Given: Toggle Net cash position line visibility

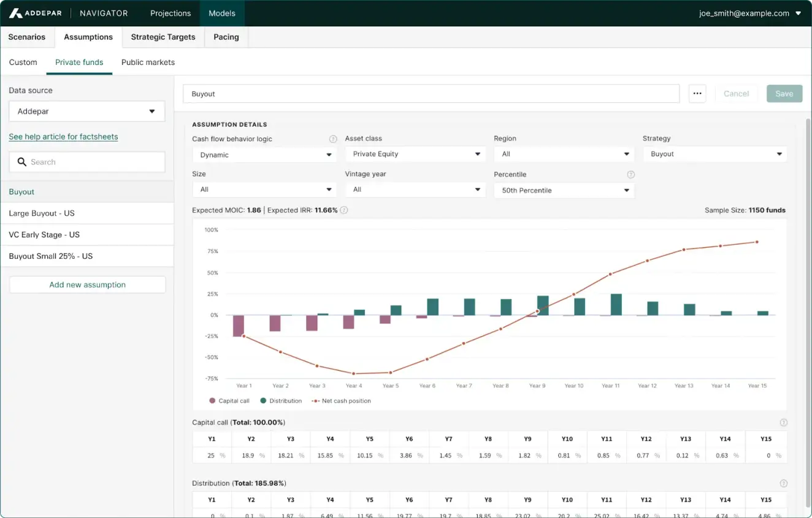Looking at the screenshot, I should click(x=345, y=400).
